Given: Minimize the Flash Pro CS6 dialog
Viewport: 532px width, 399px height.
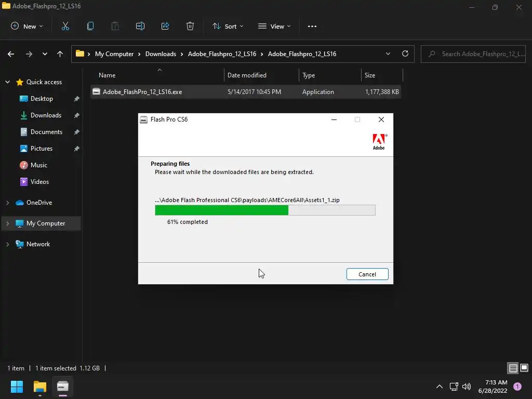Looking at the screenshot, I should coord(334,119).
